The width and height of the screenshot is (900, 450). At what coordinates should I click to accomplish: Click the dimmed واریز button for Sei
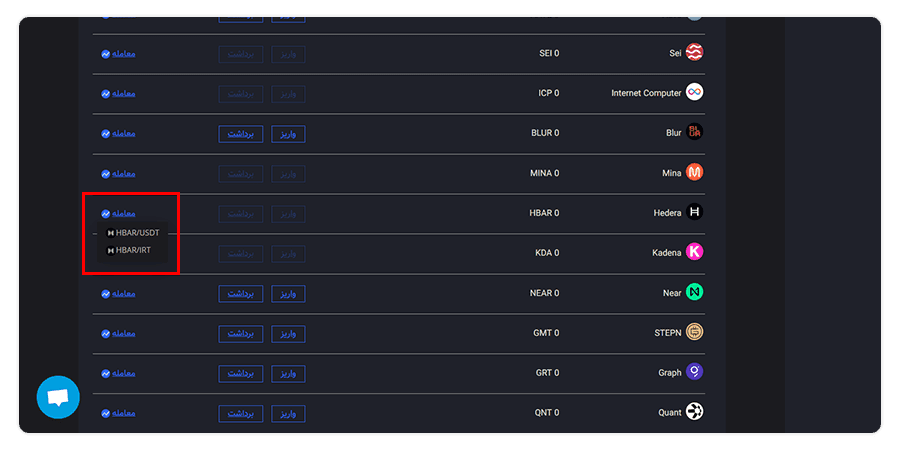coord(288,54)
